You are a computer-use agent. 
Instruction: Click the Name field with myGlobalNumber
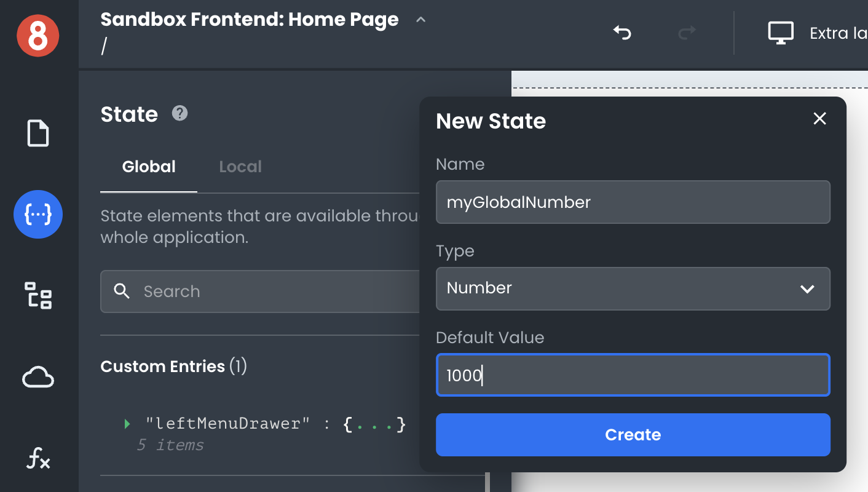pyautogui.click(x=633, y=202)
